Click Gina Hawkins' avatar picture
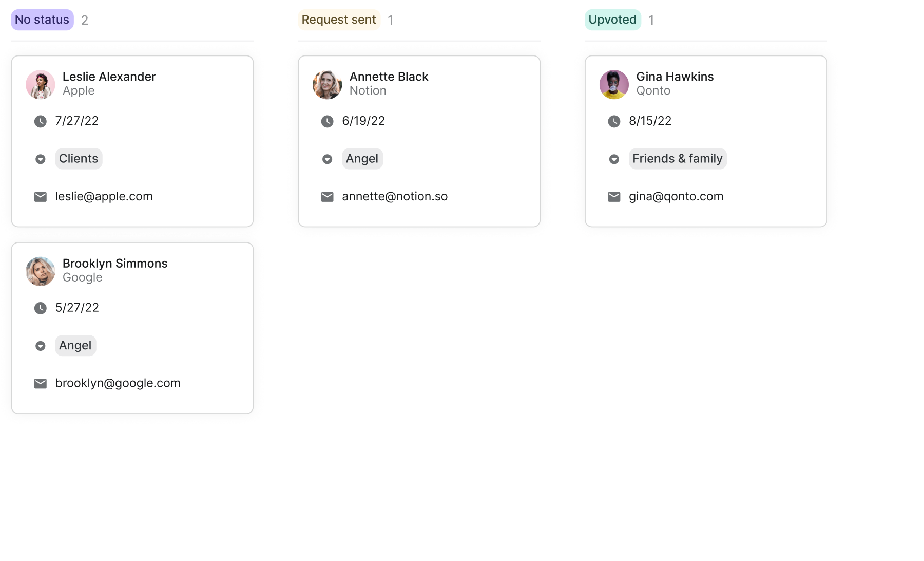Image resolution: width=924 pixels, height=561 pixels. click(x=614, y=84)
